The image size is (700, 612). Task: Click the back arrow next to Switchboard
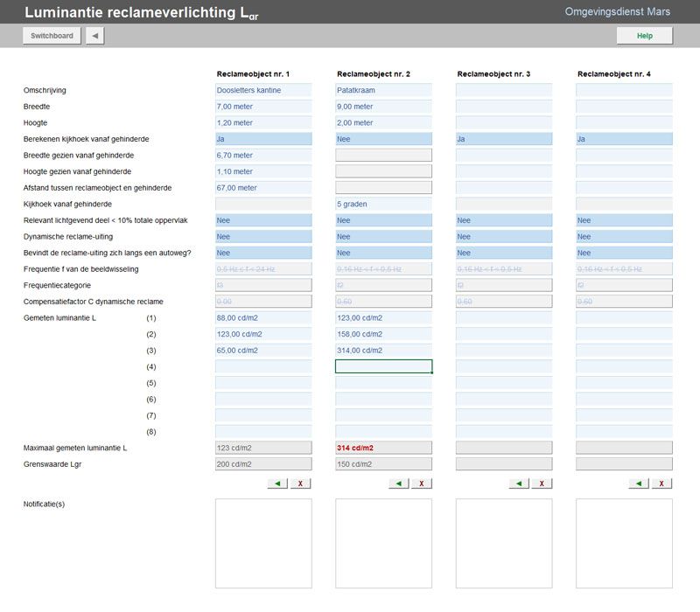[x=94, y=36]
